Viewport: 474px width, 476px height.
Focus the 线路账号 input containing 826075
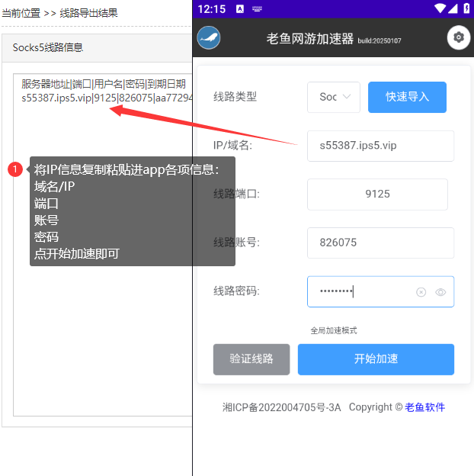tap(380, 243)
